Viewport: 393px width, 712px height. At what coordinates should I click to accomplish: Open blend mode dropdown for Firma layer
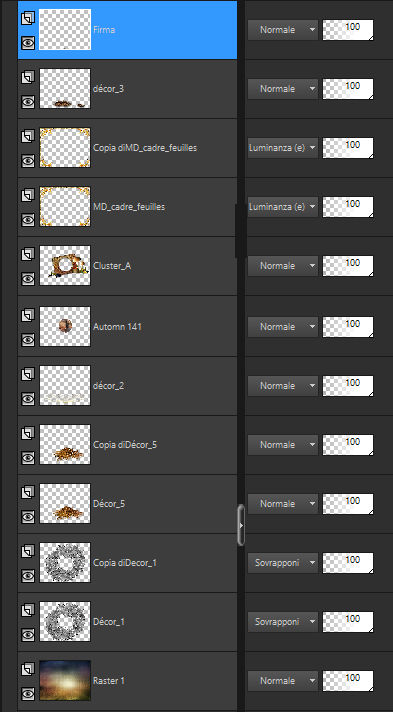click(283, 30)
